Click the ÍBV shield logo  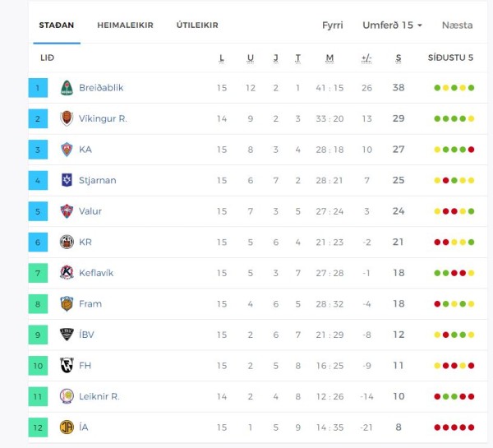pyautogui.click(x=67, y=335)
